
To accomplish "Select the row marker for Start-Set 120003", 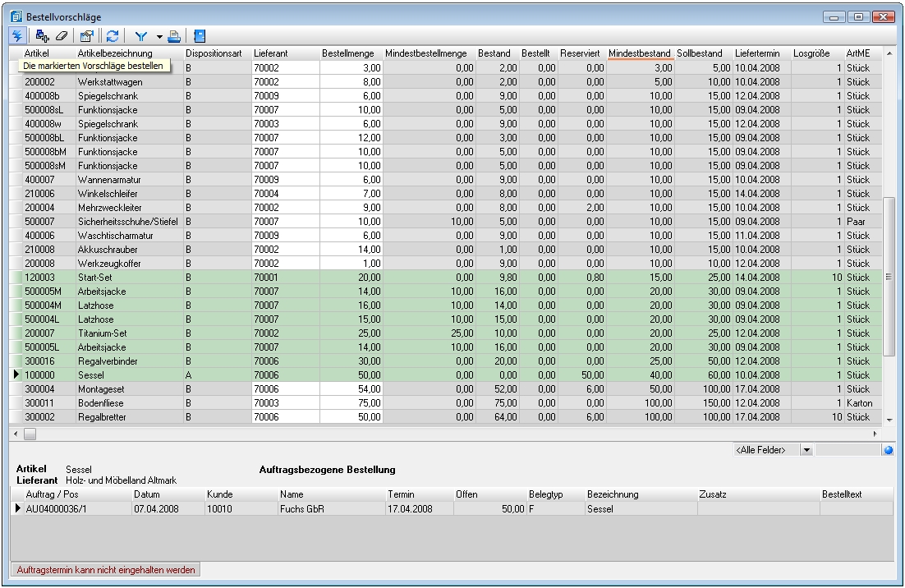I will [16, 278].
